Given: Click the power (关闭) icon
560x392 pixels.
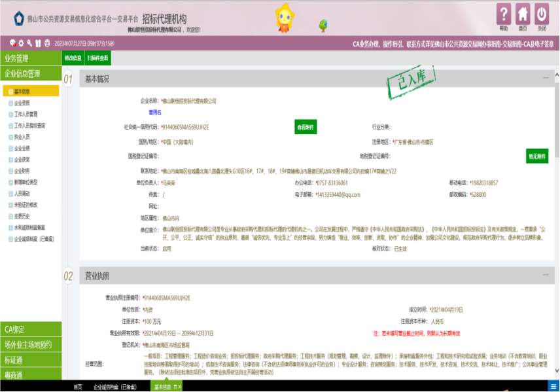Looking at the screenshot, I should pyautogui.click(x=542, y=14).
